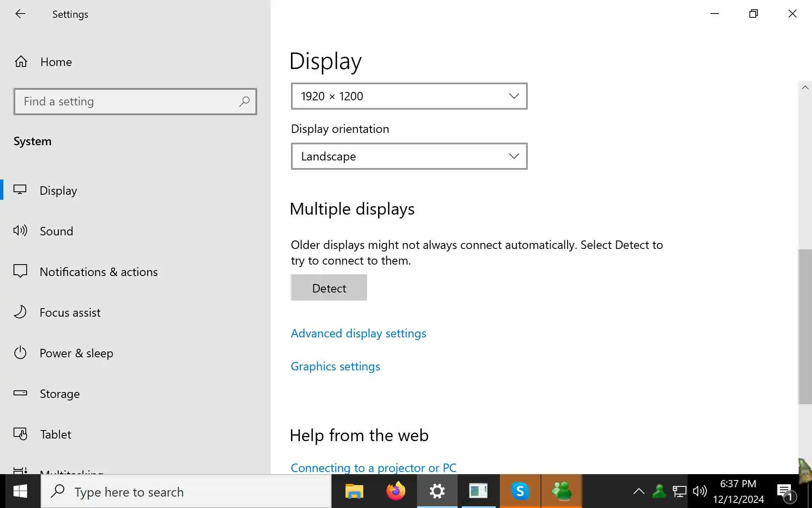The image size is (812, 508).
Task: Click the search magnifier in Find a setting
Action: [x=244, y=102]
